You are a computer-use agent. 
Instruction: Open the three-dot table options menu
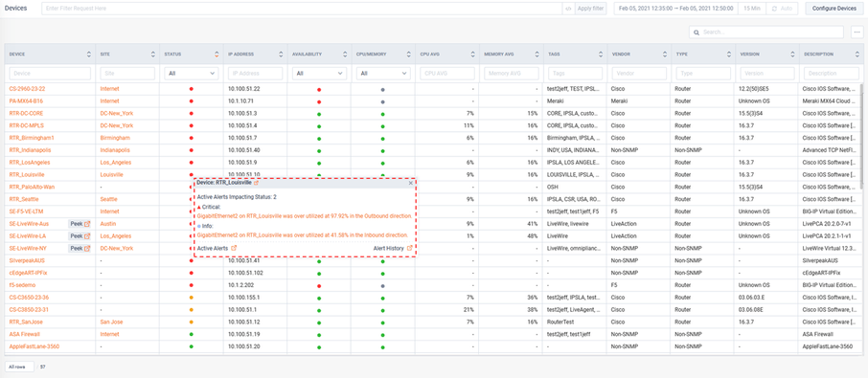(856, 32)
